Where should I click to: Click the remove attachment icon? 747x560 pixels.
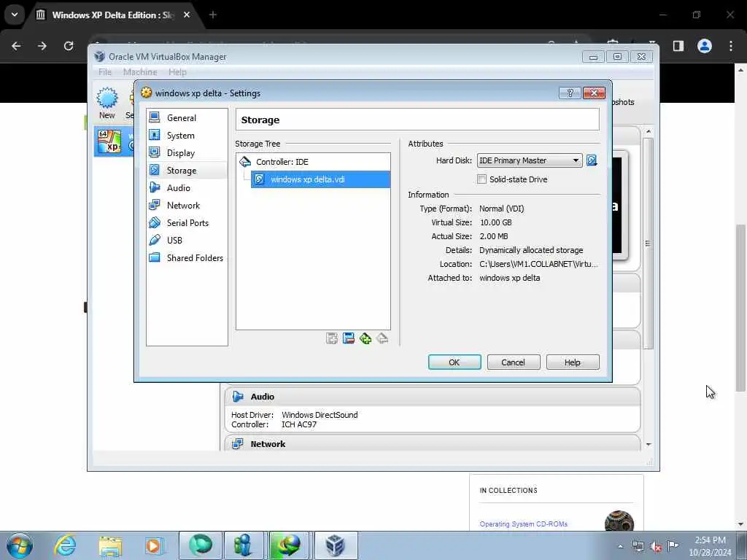click(349, 338)
